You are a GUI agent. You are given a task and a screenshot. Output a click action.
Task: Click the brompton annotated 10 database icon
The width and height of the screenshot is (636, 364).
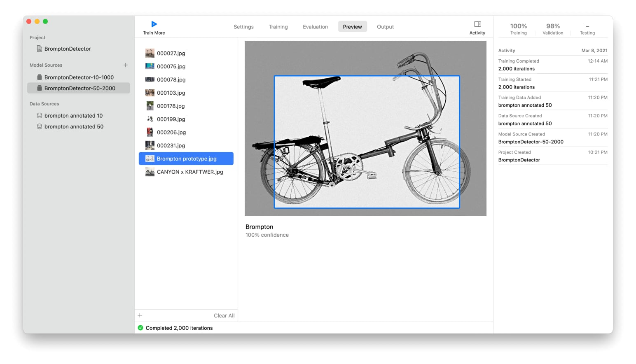(x=40, y=116)
